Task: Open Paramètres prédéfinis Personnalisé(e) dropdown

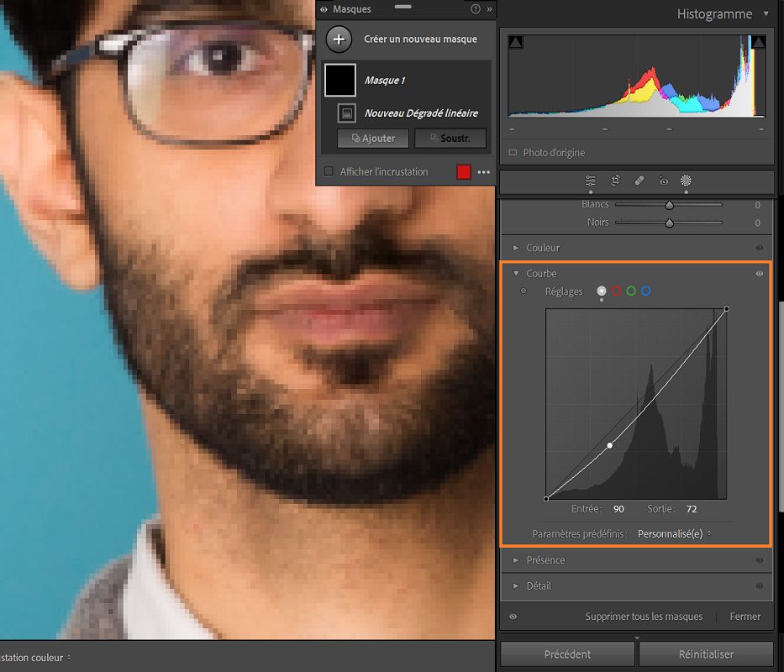Action: pos(675,534)
